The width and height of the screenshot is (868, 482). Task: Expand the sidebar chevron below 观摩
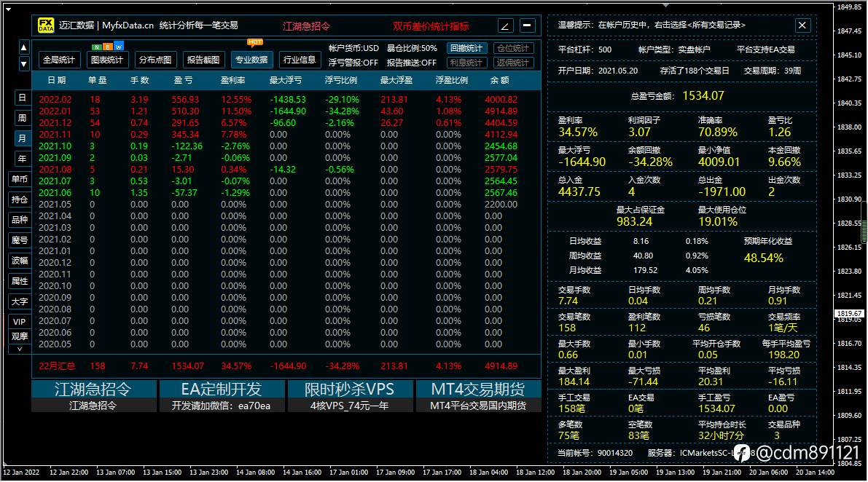click(x=20, y=349)
